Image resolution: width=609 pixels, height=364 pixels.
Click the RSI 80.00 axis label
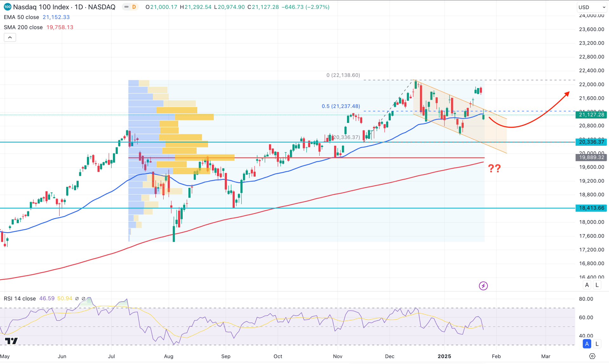tap(586, 299)
